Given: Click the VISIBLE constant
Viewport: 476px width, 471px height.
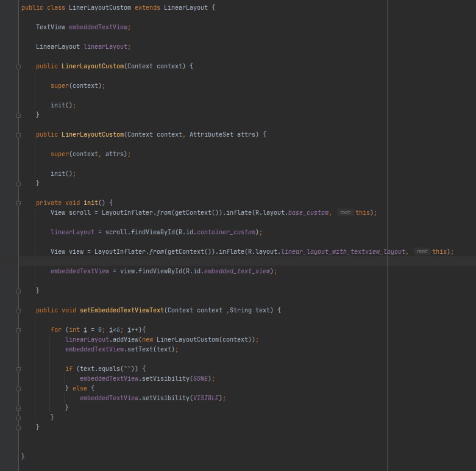Looking at the screenshot, I should tap(206, 398).
